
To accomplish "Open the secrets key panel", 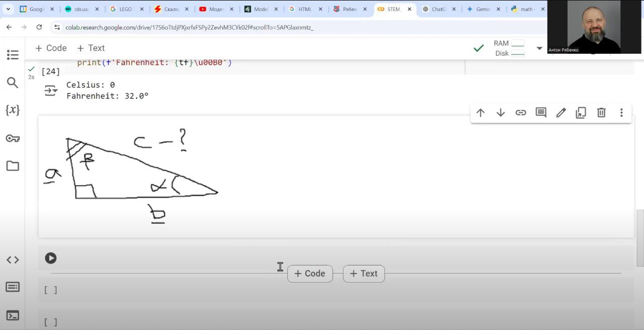I will point(13,138).
